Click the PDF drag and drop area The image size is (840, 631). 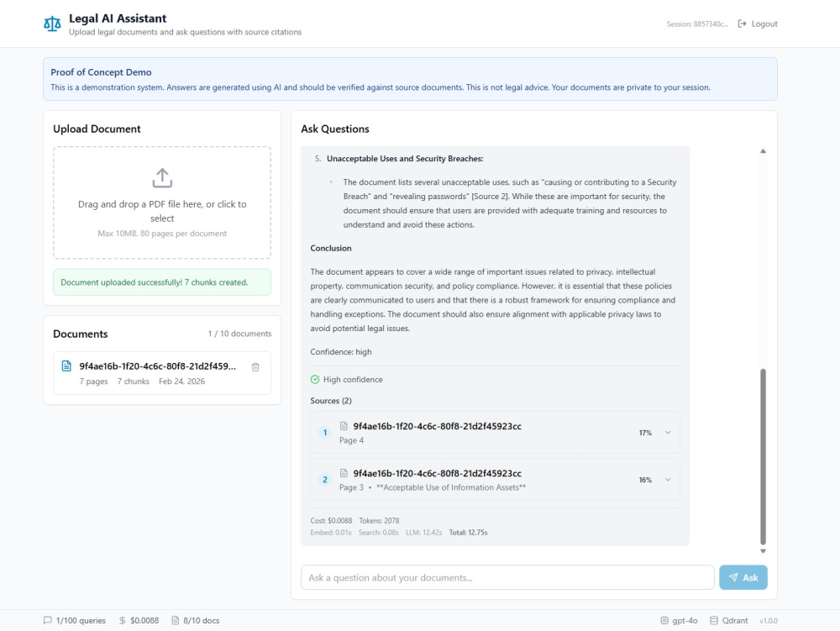point(162,203)
